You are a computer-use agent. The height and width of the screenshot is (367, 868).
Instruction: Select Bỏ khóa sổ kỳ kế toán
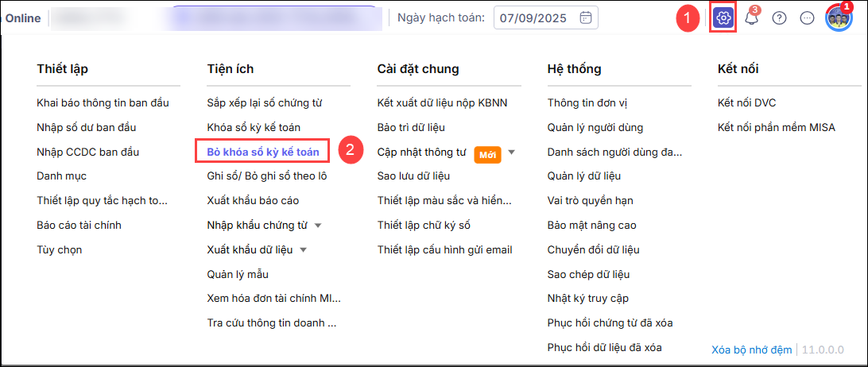263,152
